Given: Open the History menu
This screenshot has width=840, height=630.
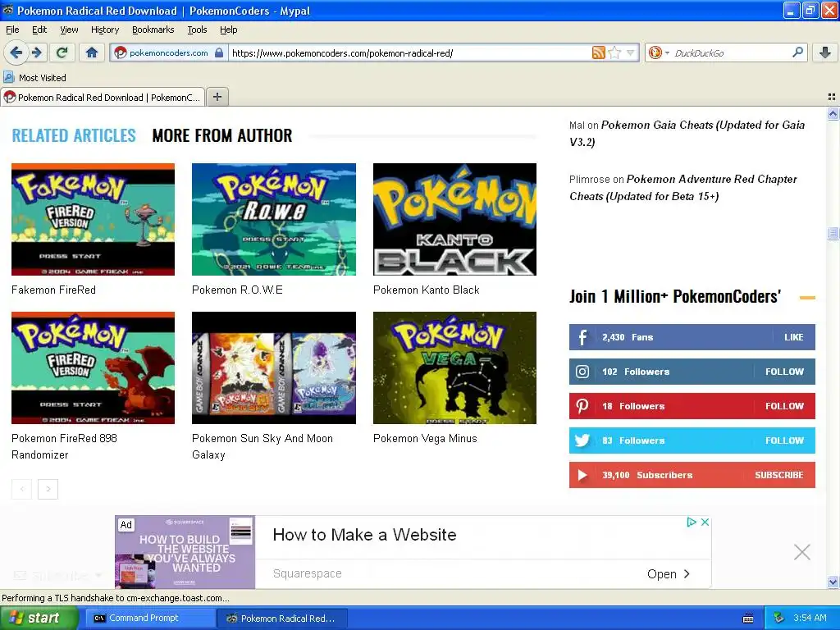Looking at the screenshot, I should point(104,30).
